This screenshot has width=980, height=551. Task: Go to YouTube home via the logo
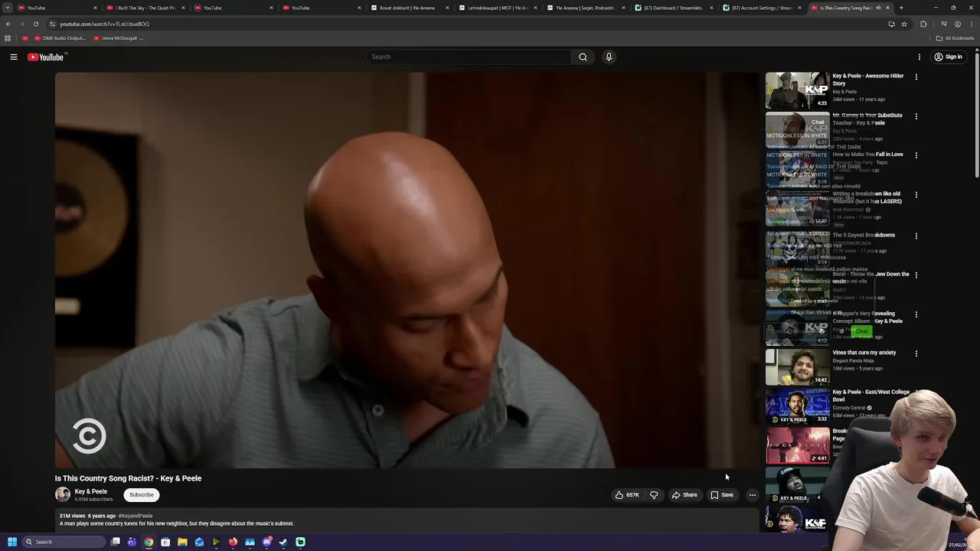[x=47, y=57]
